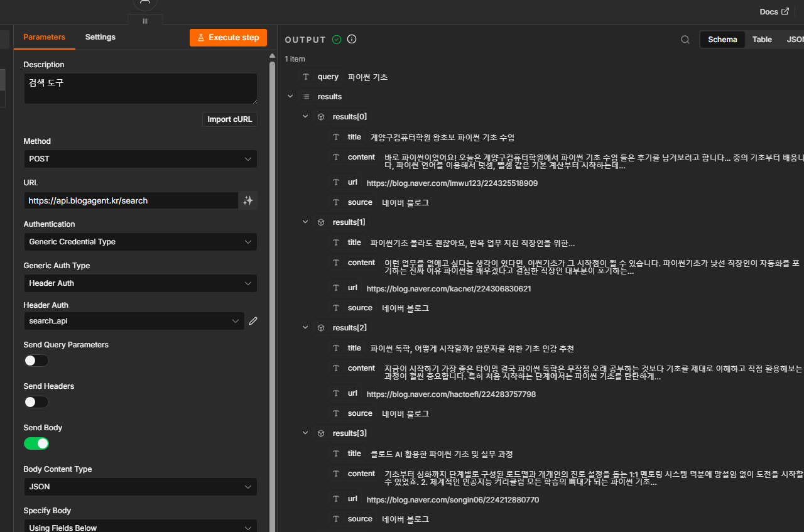Click the Execute step button

pos(228,38)
